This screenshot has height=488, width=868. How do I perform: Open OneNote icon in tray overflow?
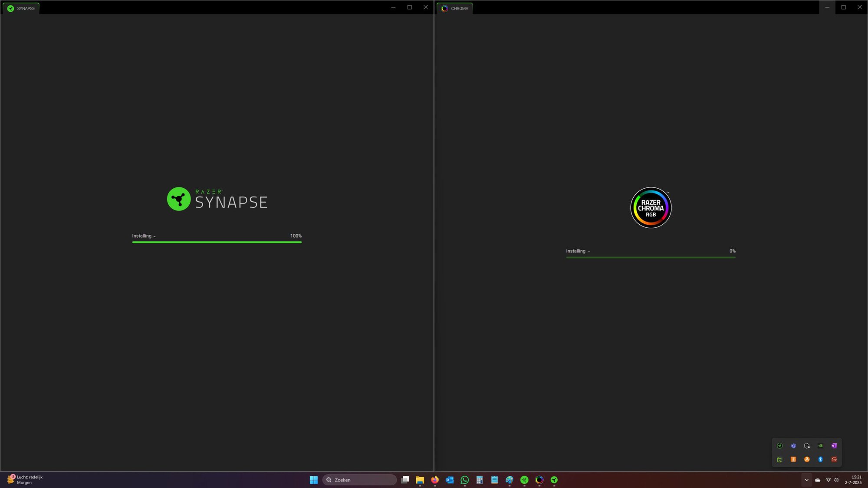(x=834, y=446)
